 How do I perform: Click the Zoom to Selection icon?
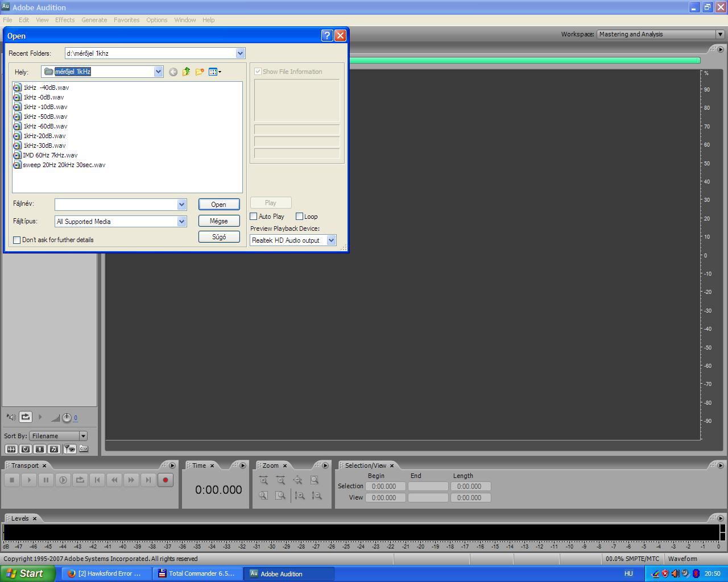(x=315, y=480)
